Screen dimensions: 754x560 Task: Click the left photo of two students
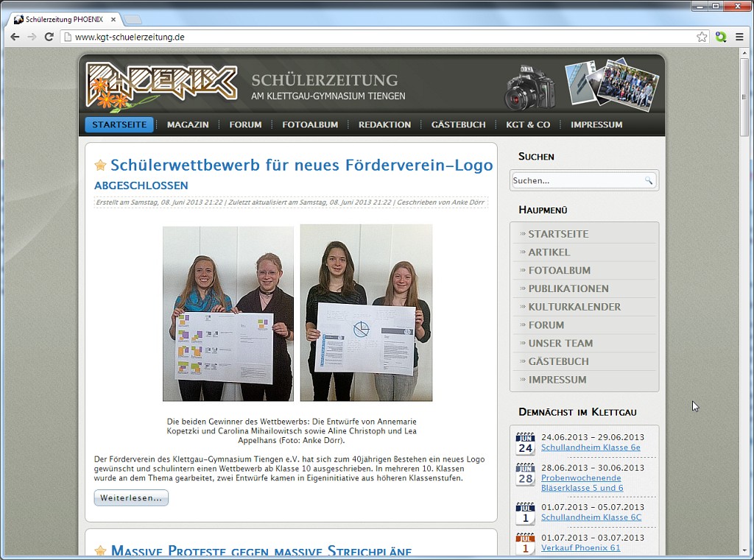[x=228, y=313]
